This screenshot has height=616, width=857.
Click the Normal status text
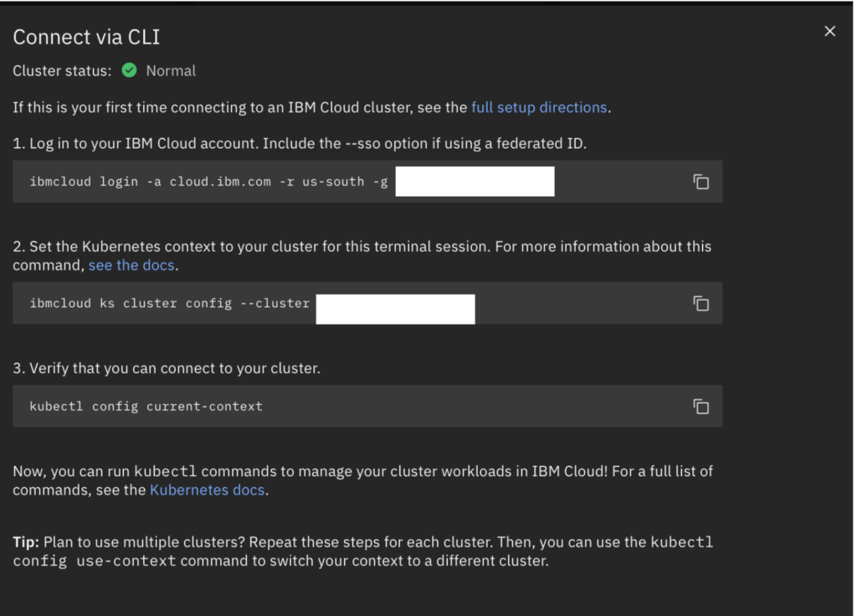[171, 70]
